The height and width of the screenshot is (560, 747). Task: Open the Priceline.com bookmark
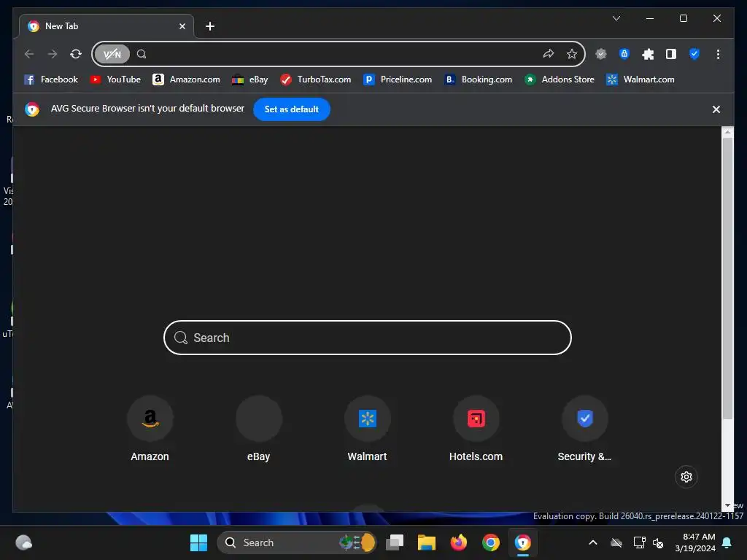pyautogui.click(x=398, y=79)
